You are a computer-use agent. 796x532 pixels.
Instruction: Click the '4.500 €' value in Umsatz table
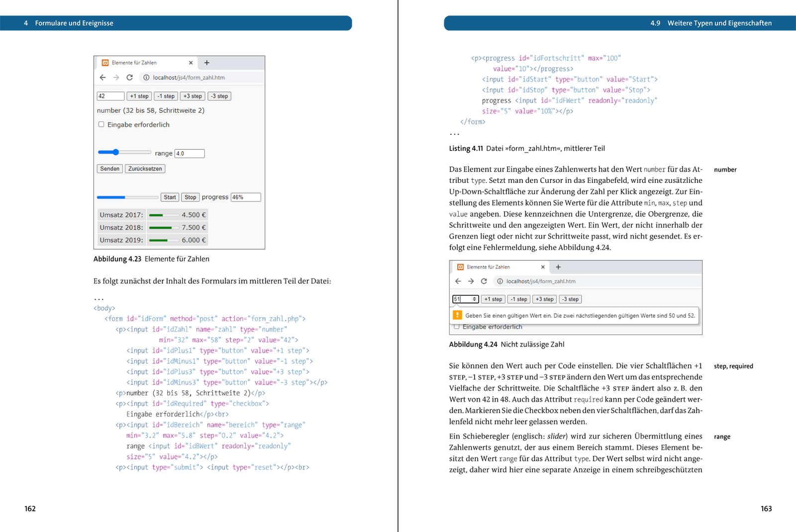194,215
